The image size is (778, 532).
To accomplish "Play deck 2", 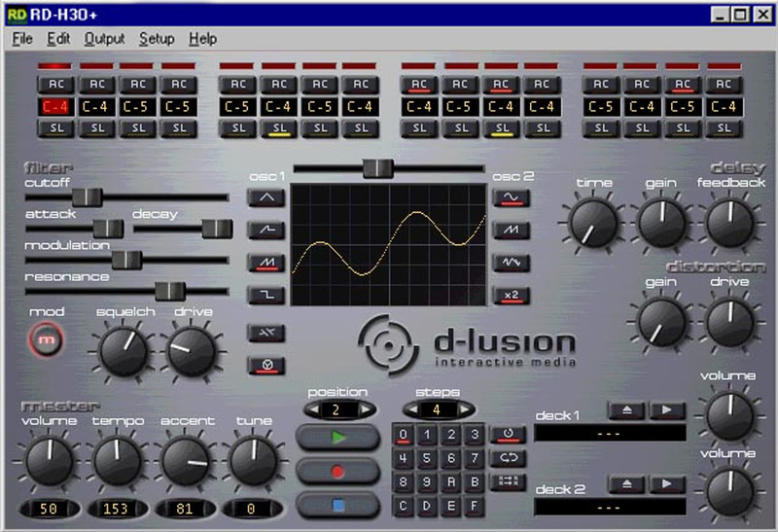I will pos(667,484).
